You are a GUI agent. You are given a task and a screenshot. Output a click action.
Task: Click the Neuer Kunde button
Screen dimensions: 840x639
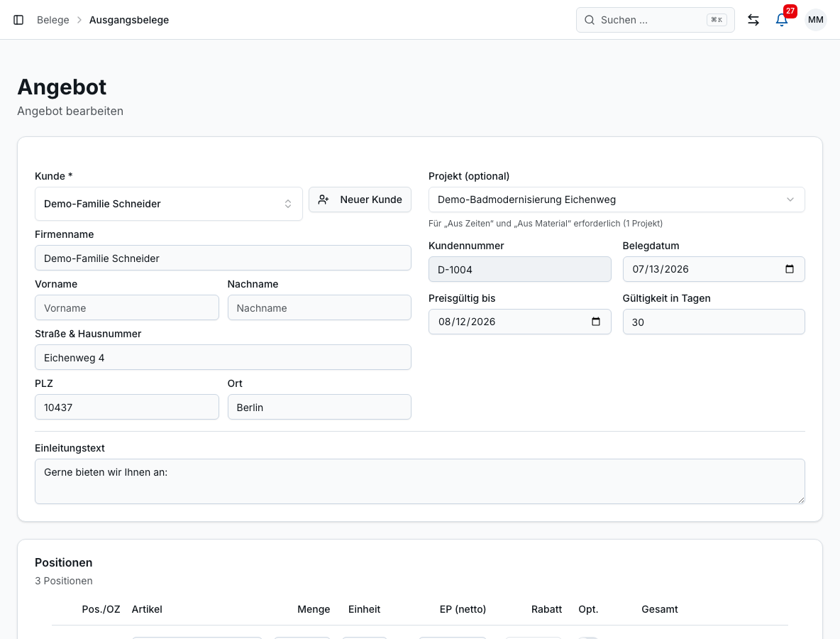coord(360,200)
